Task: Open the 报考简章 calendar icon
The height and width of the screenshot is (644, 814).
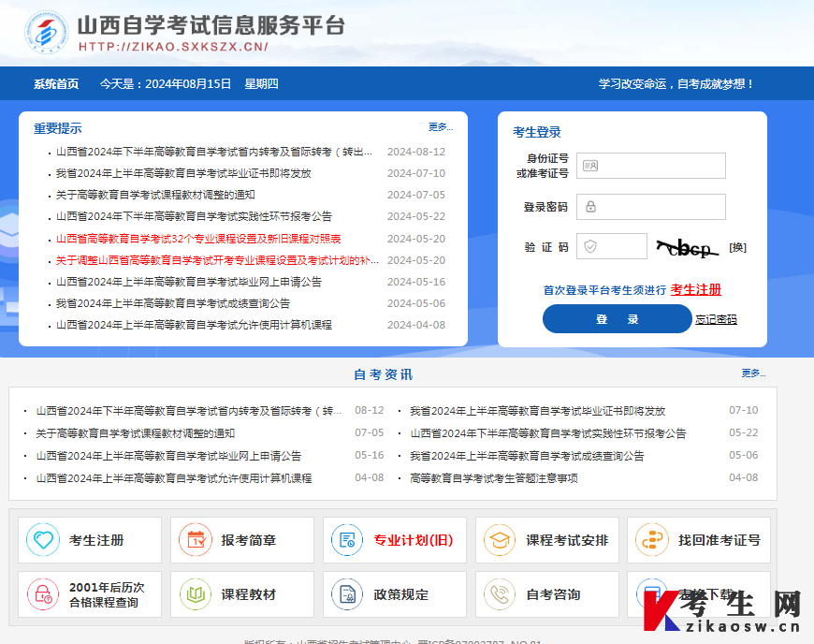Action: 195,540
